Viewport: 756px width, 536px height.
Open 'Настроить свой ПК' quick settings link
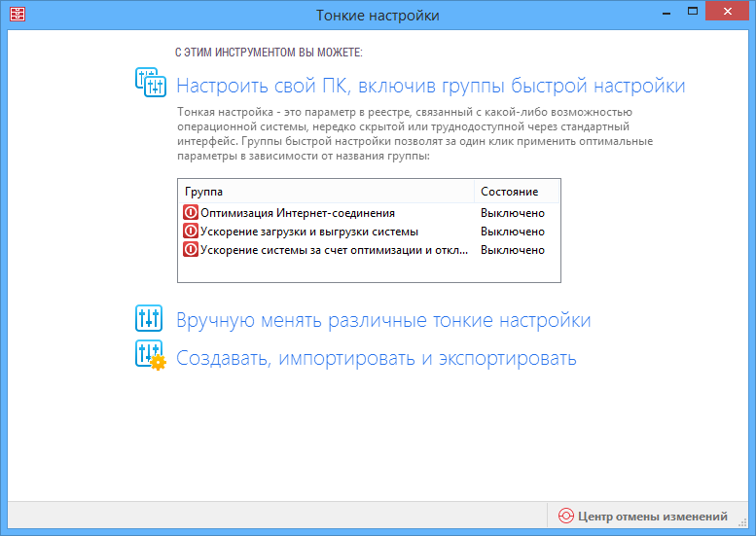click(431, 86)
